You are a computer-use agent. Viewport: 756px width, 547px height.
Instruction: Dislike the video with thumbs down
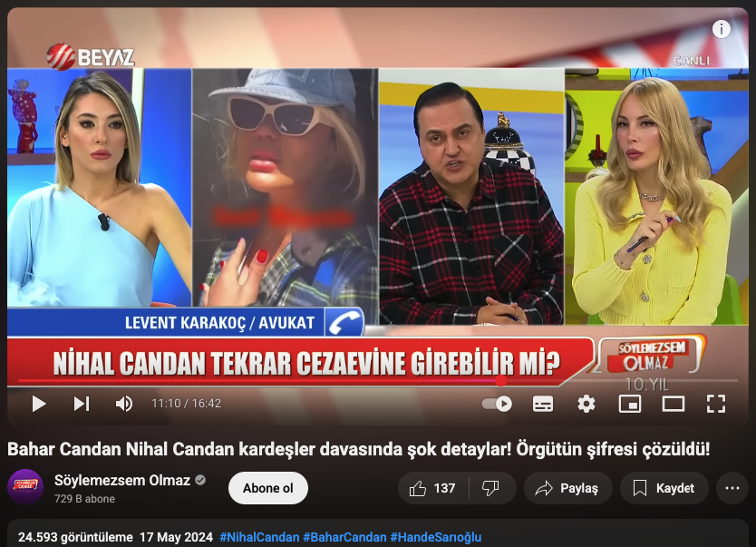point(490,488)
